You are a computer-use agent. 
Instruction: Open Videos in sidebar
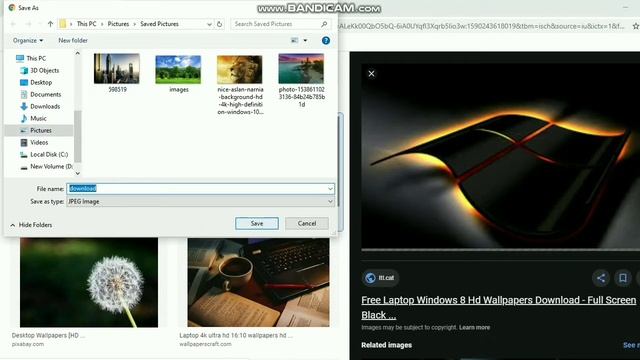(x=39, y=142)
